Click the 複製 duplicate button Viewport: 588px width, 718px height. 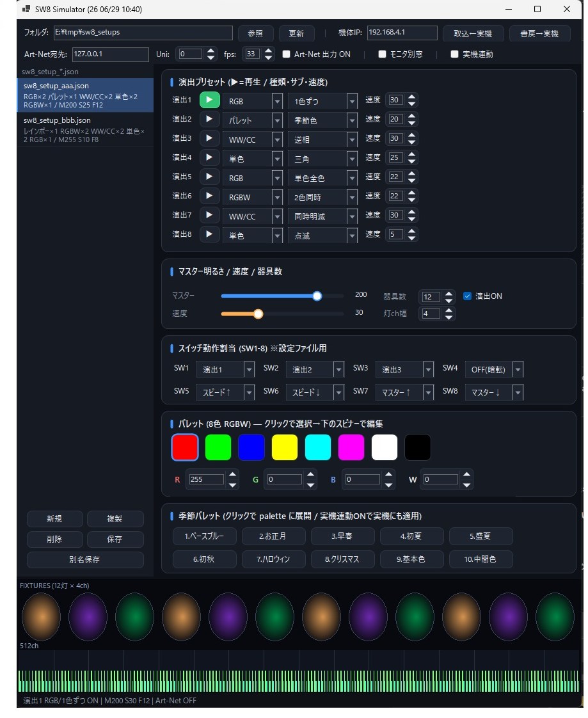(x=115, y=519)
